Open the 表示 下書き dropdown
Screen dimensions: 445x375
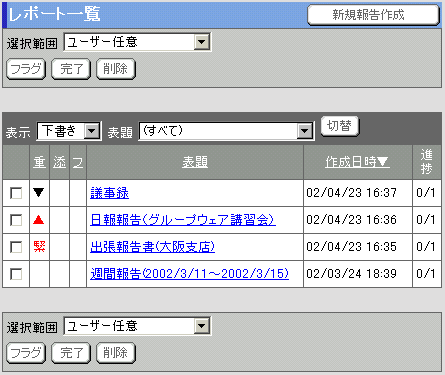(x=69, y=131)
